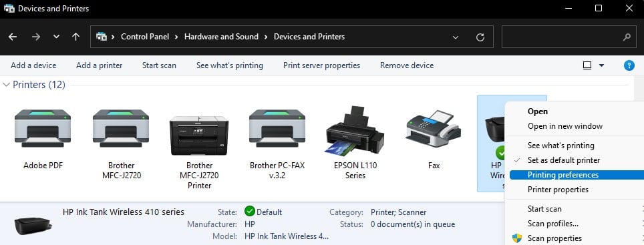Navigate to Hardware and Sound breadcrumb

click(x=221, y=37)
